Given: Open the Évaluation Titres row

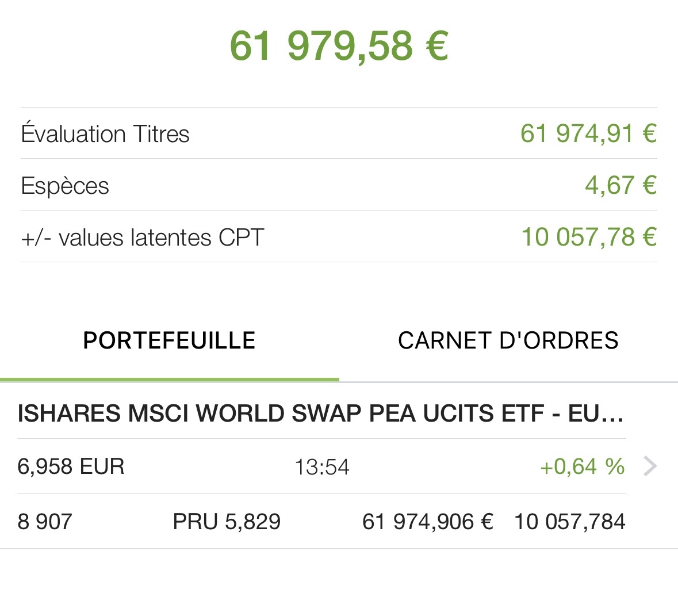Looking at the screenshot, I should click(x=339, y=133).
